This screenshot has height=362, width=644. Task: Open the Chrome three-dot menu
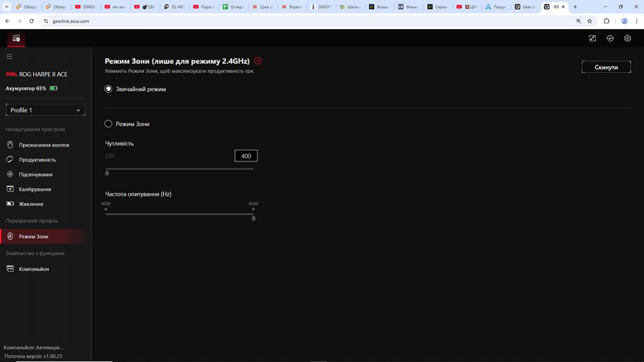pyautogui.click(x=636, y=21)
